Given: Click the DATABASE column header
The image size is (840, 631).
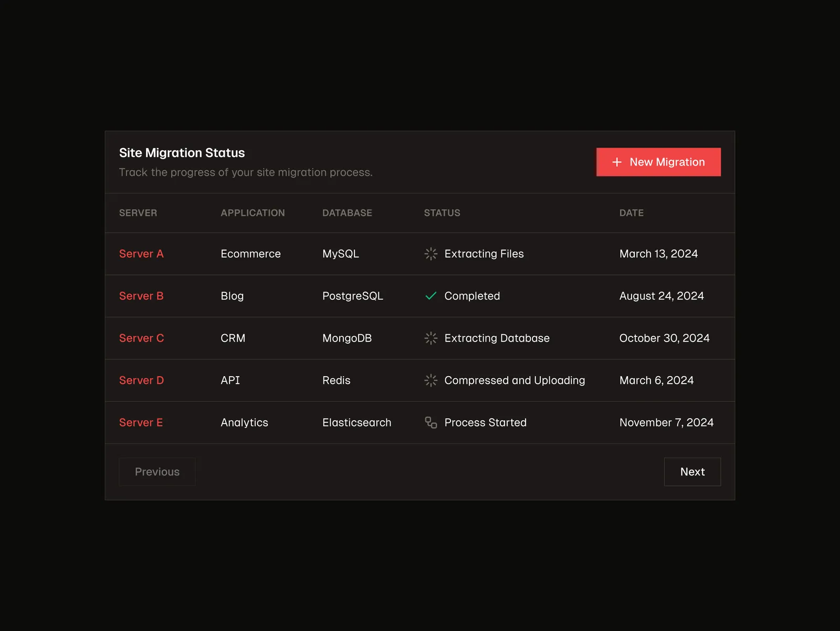Looking at the screenshot, I should (x=347, y=213).
